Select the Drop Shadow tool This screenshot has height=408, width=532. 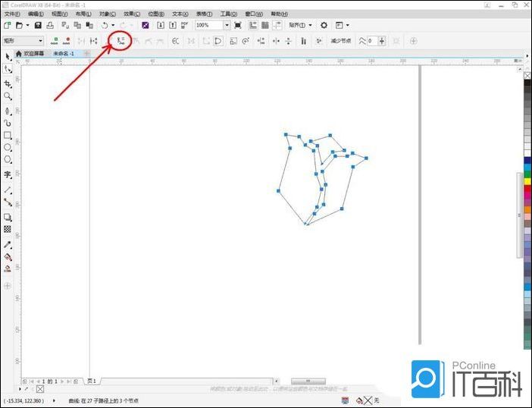8,217
